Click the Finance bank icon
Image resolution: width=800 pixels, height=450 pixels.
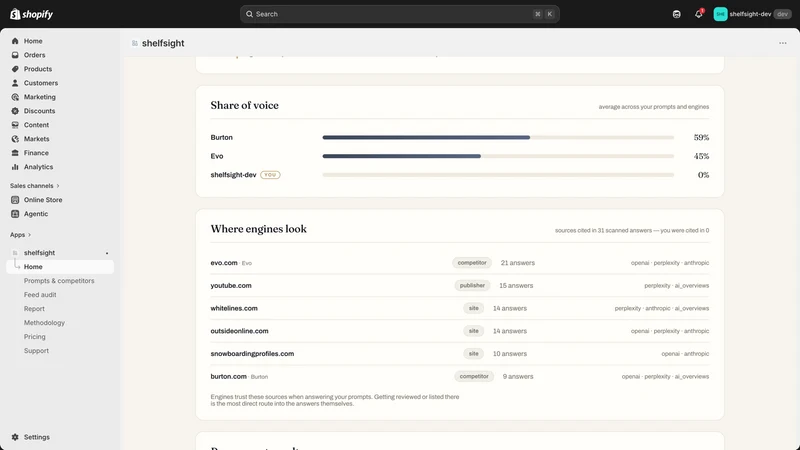15,153
